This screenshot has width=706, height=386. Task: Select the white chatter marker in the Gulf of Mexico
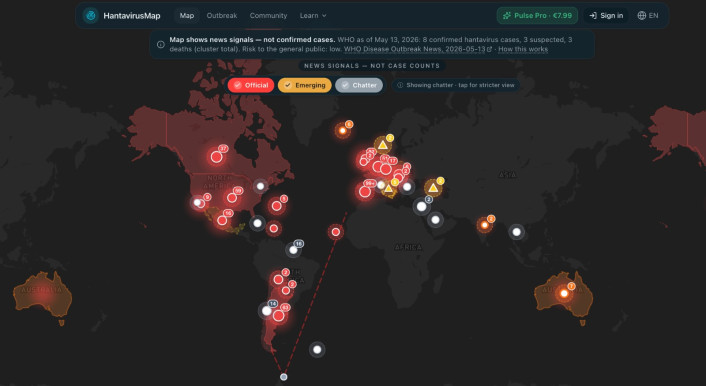pos(257,223)
